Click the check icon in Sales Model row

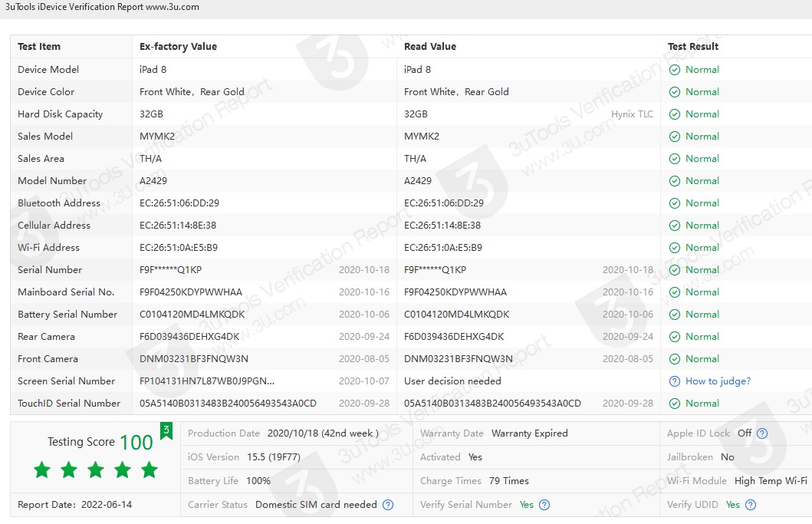click(674, 137)
